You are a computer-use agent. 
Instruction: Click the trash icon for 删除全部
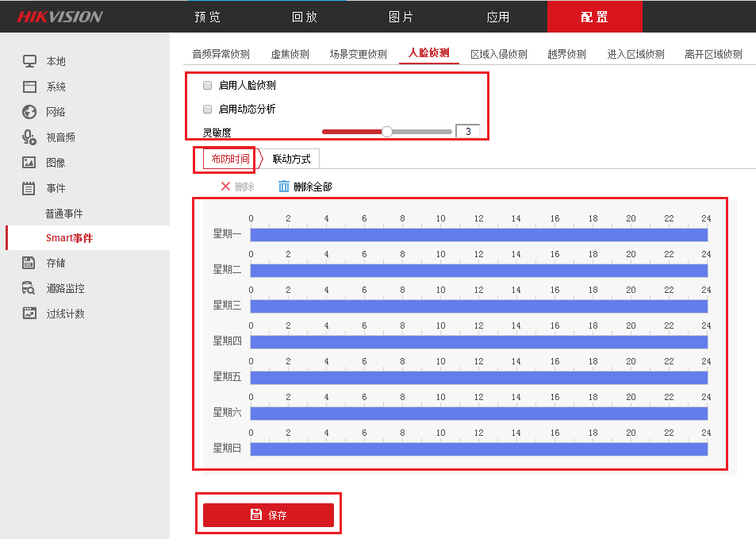[284, 187]
